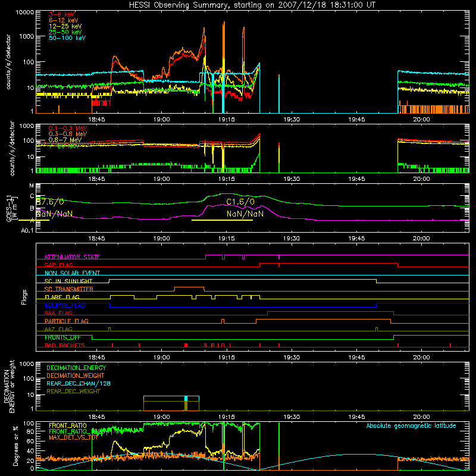The height and width of the screenshot is (476, 476).
Task: Click the green 25-50 keV legend label
Action: (x=65, y=32)
